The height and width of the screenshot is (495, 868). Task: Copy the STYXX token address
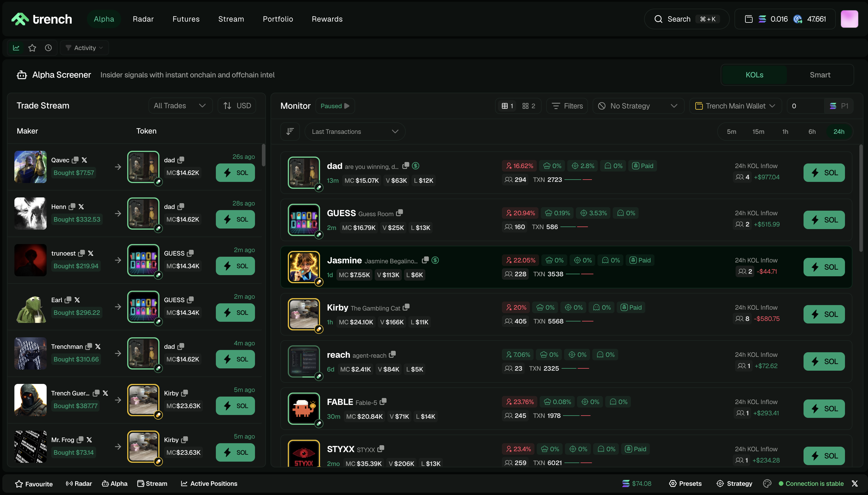[381, 449]
